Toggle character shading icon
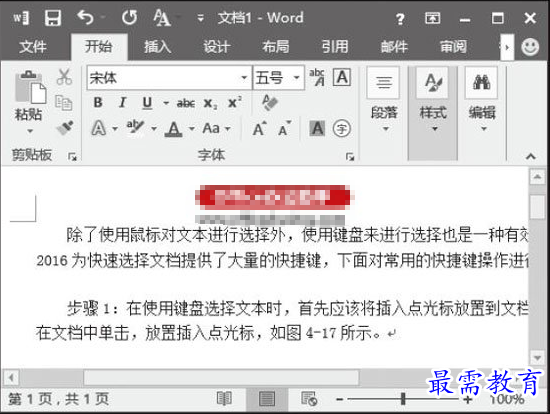 click(318, 128)
